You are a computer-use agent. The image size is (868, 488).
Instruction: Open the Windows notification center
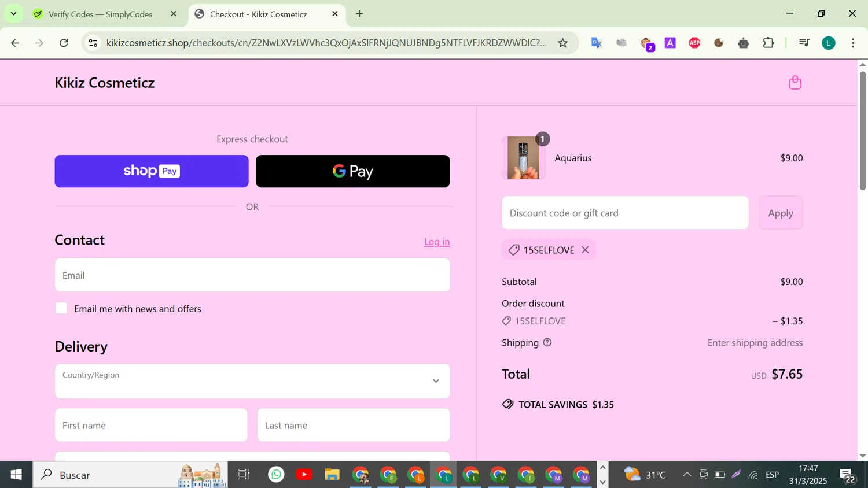848,476
